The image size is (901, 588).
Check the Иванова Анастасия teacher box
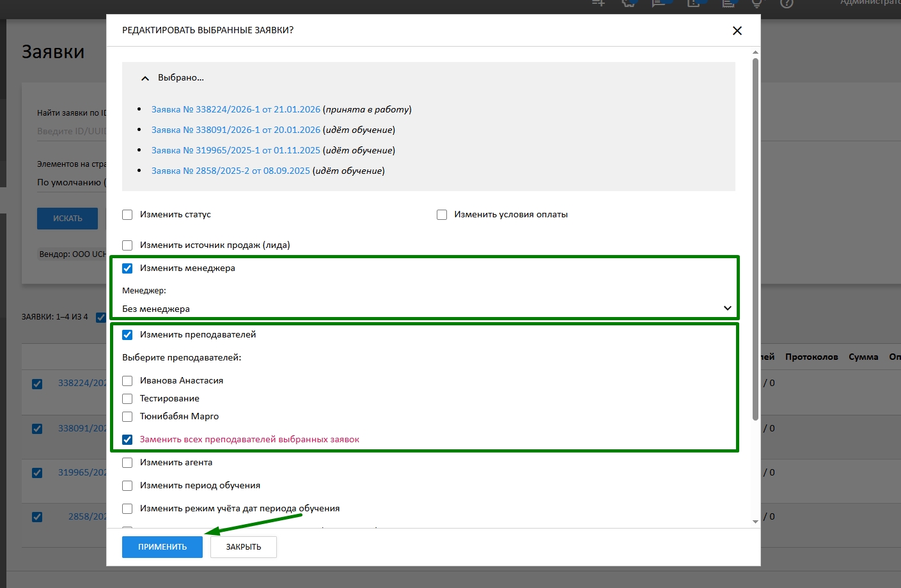tap(127, 381)
